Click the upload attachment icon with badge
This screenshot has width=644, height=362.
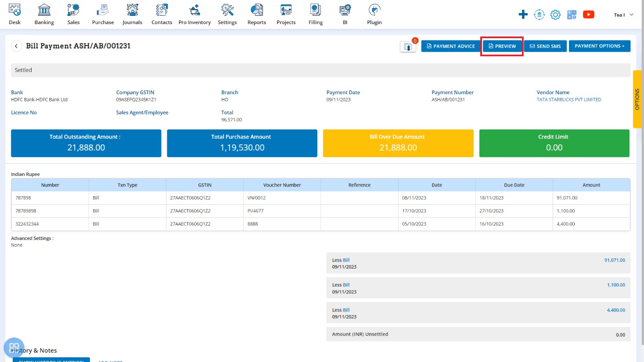pyautogui.click(x=408, y=47)
